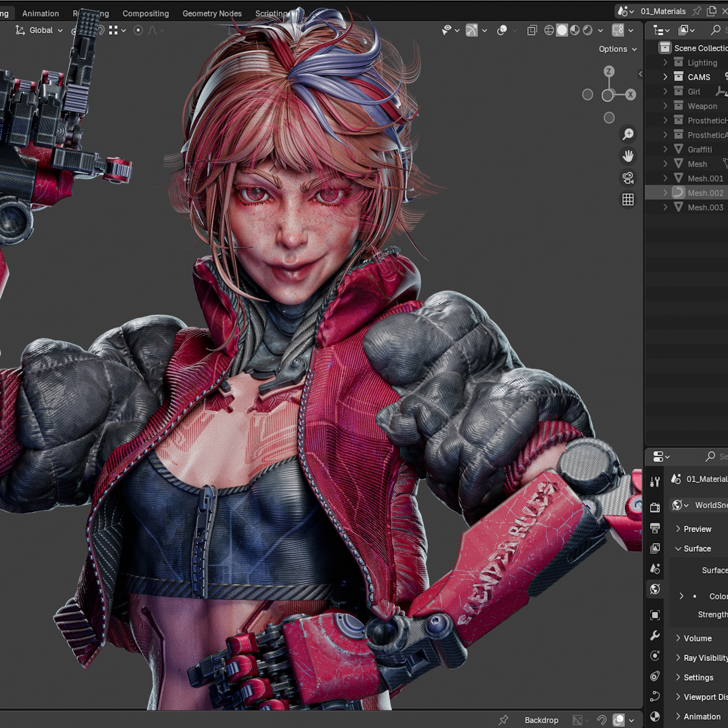Switch to the Animation workspace tab
Screen dimensions: 728x728
(x=40, y=14)
